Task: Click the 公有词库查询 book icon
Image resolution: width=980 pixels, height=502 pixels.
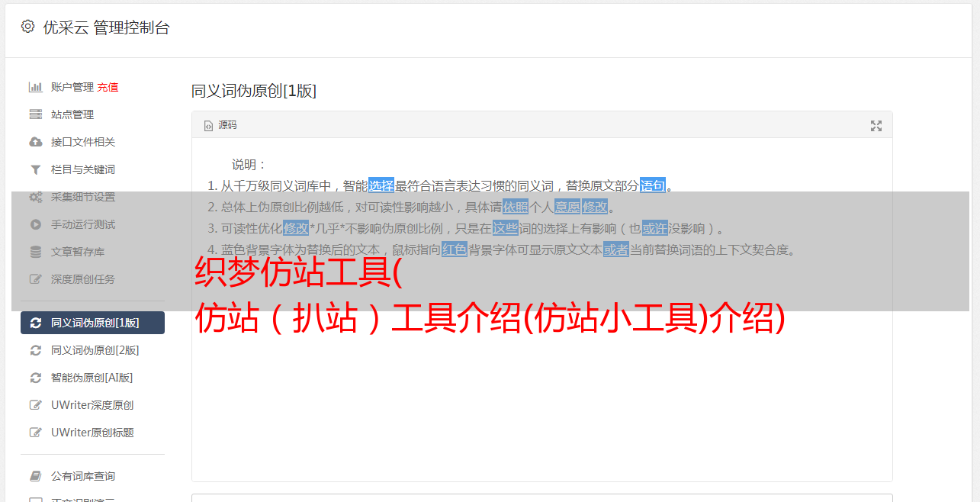Action: click(35, 476)
